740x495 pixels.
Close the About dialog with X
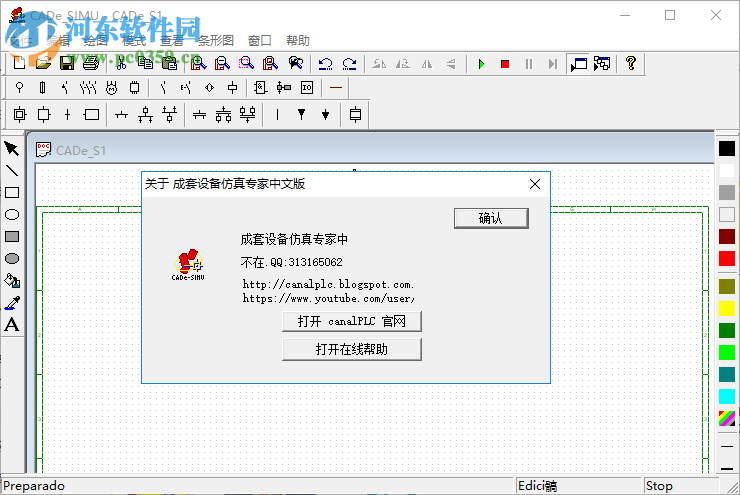click(535, 184)
